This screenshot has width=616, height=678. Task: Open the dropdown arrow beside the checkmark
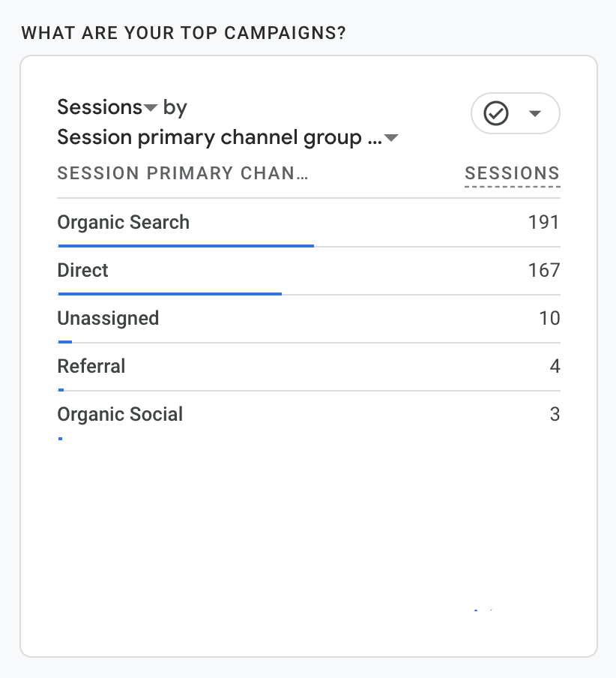[535, 114]
